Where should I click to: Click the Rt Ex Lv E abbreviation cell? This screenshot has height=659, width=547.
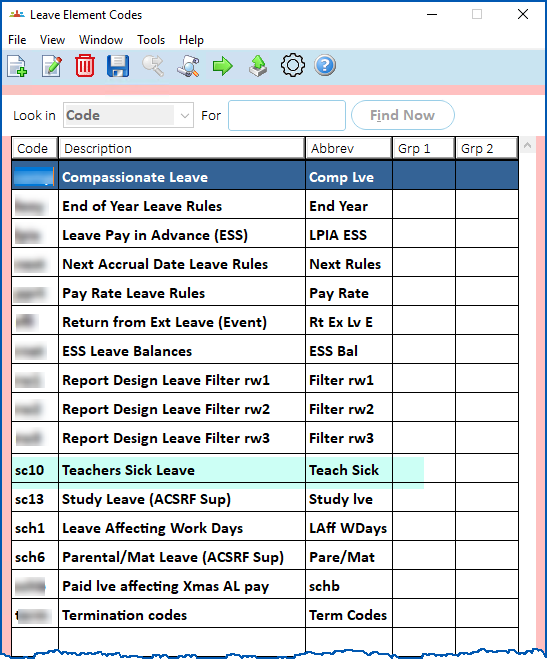pyautogui.click(x=349, y=322)
